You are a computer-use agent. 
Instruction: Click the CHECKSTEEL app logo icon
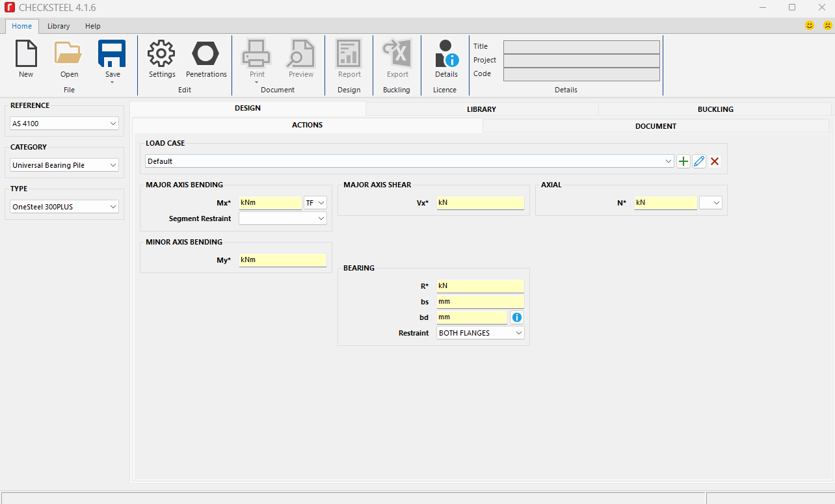(10, 8)
